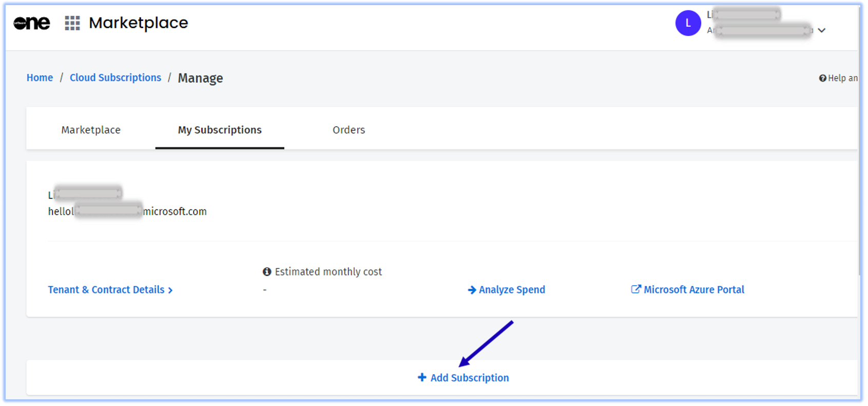Navigate to Cloud Subscriptions breadcrumb

point(115,78)
